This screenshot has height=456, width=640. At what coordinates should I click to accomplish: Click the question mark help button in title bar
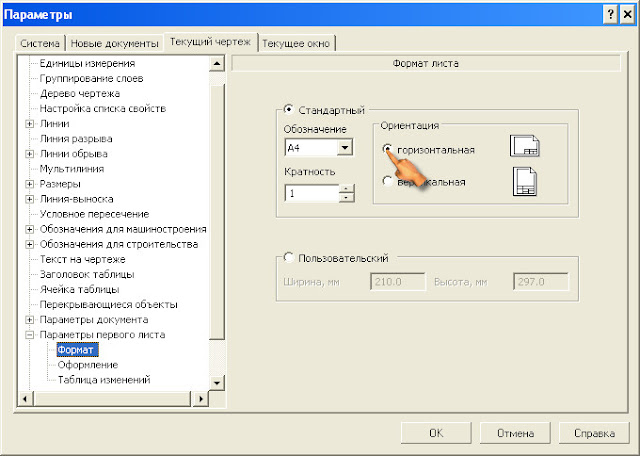[x=610, y=15]
